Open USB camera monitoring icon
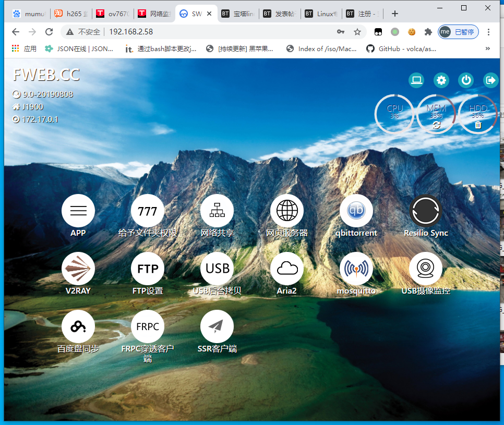 click(x=426, y=269)
